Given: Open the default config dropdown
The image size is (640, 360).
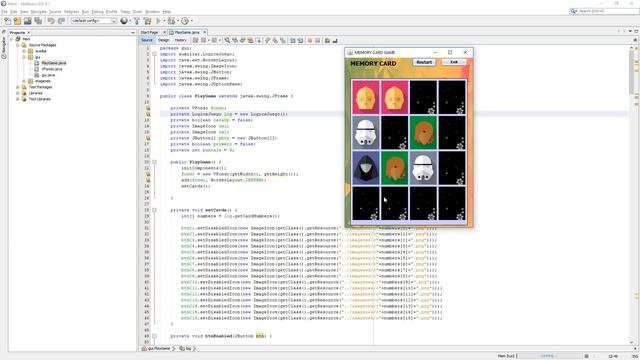Looking at the screenshot, I should [x=94, y=21].
